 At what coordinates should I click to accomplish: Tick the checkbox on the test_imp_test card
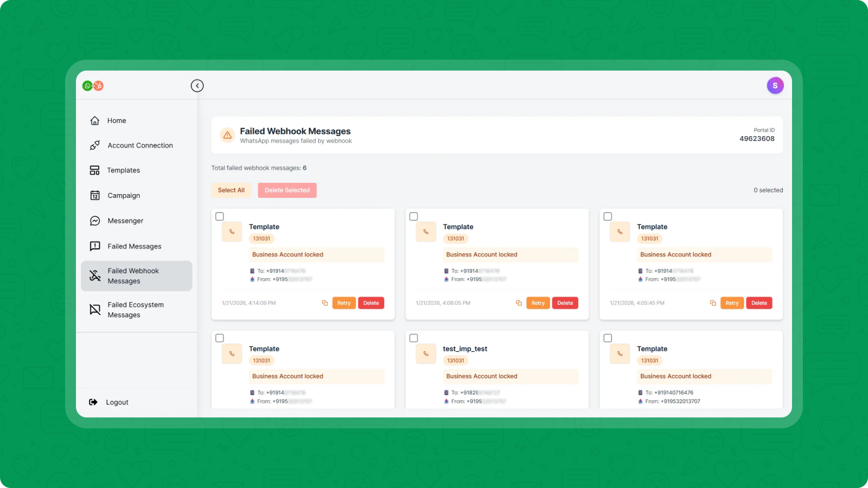point(413,338)
